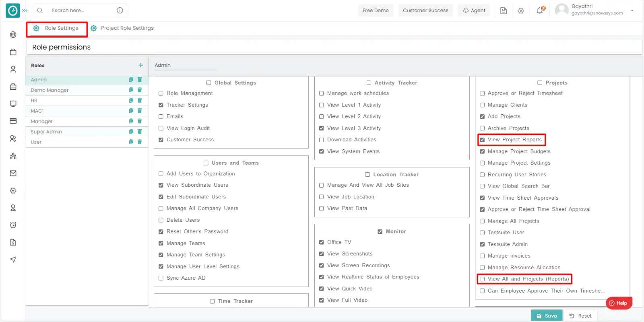Click the Agent button
Screen dimensions: 644x322
474,10
